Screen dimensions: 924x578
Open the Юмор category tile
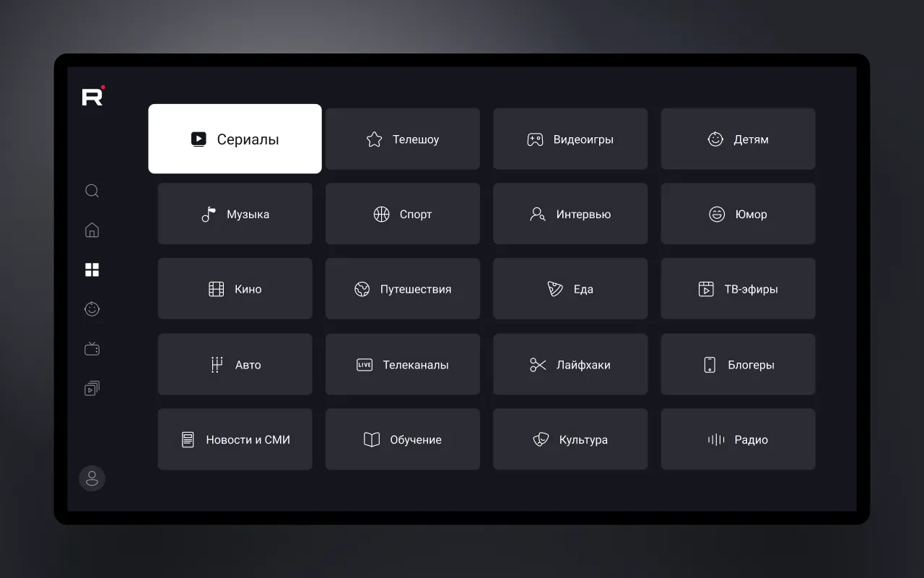[738, 214]
